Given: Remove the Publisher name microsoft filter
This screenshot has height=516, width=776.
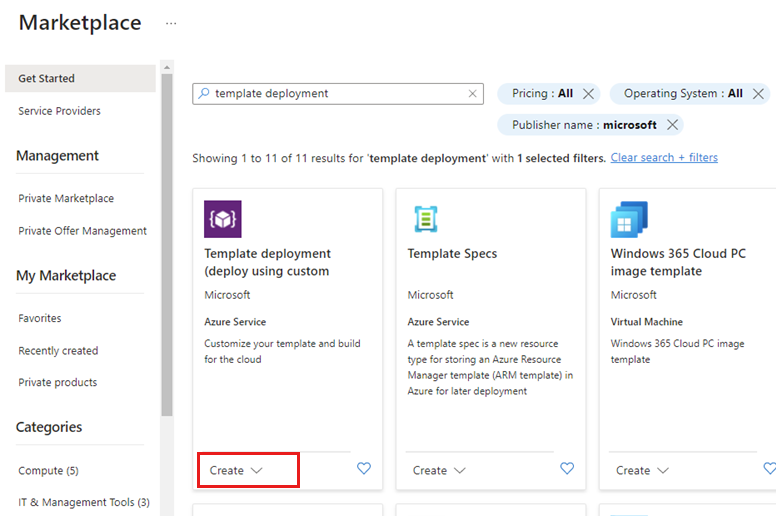Looking at the screenshot, I should click(673, 125).
